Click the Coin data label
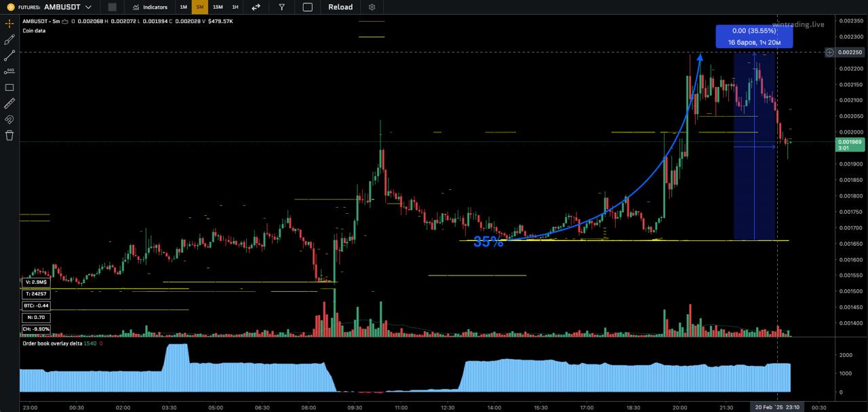Screen dimensions: 868x412 click(34, 31)
